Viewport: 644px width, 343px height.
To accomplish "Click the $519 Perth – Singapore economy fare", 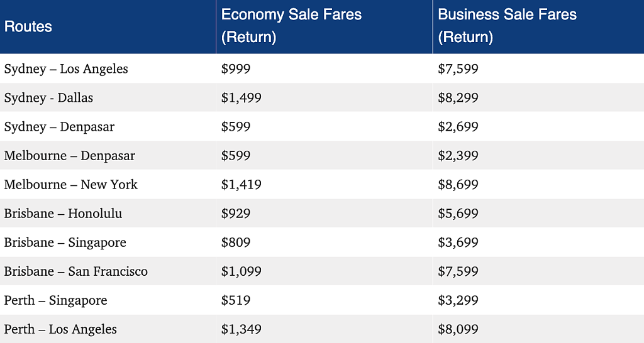I will pos(236,300).
